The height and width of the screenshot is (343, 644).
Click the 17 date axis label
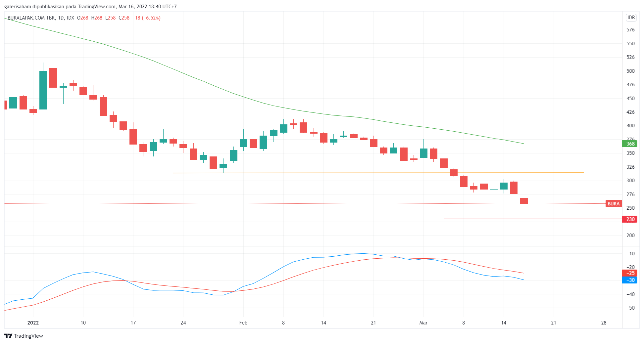(x=133, y=323)
